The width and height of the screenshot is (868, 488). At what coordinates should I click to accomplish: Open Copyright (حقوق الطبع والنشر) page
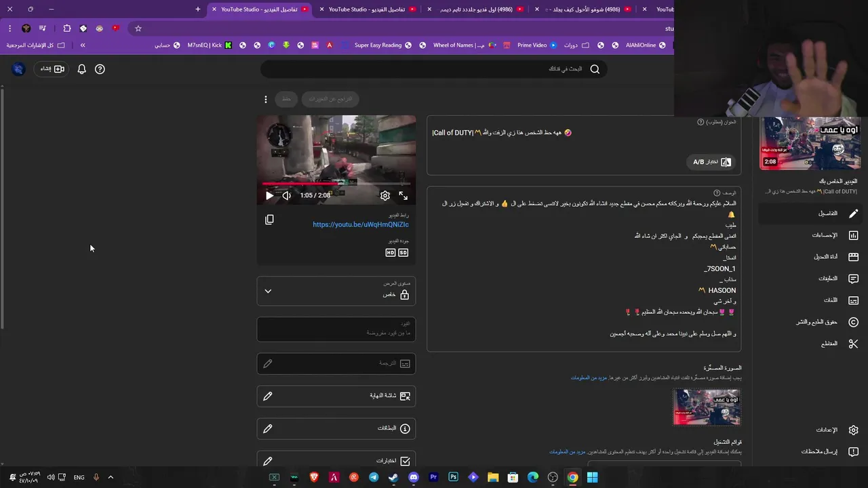pyautogui.click(x=809, y=322)
